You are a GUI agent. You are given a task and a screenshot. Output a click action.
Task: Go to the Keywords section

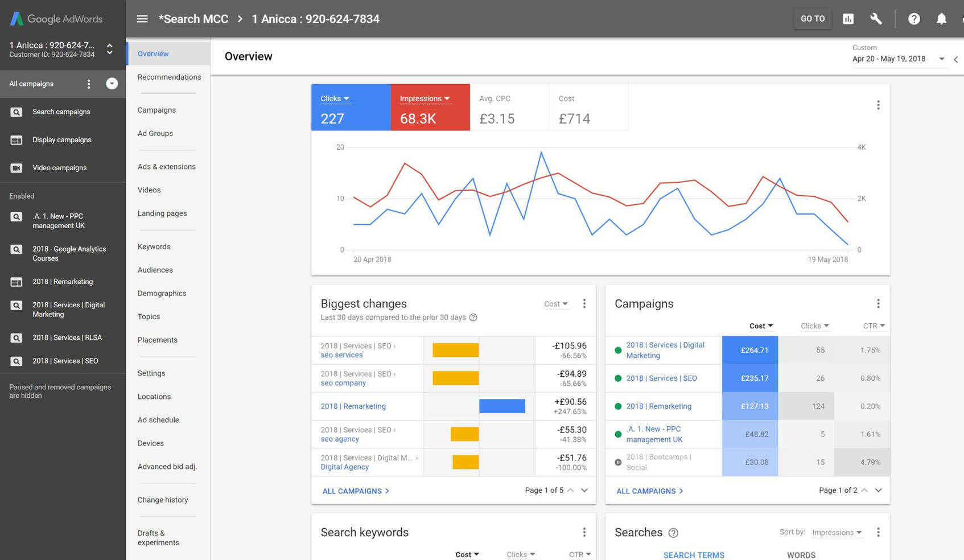tap(154, 246)
